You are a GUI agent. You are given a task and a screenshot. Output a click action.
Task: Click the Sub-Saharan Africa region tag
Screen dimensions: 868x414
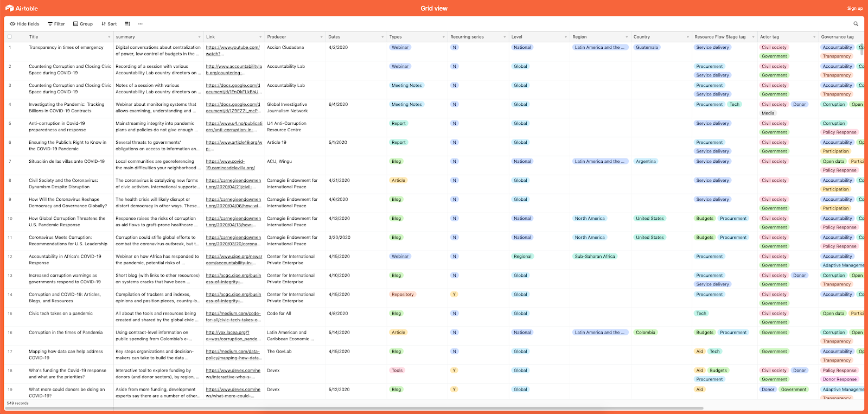click(595, 256)
